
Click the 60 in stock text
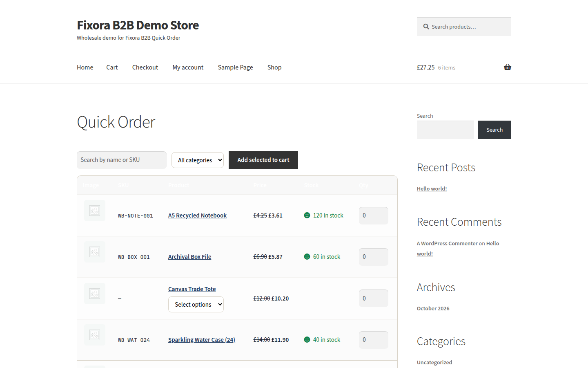coord(327,257)
